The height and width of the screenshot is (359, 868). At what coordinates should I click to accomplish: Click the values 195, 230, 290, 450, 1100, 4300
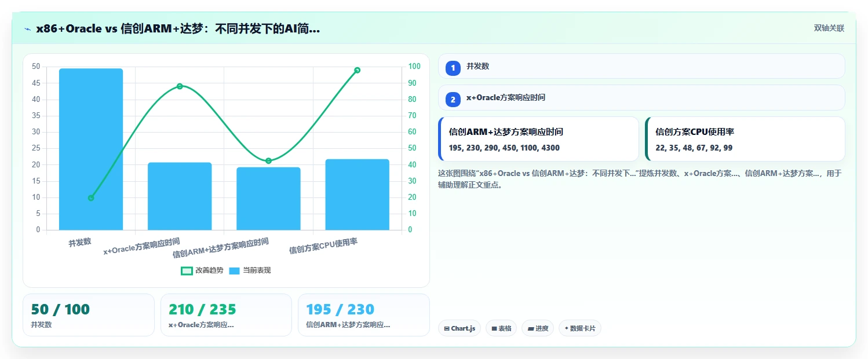pyautogui.click(x=504, y=148)
